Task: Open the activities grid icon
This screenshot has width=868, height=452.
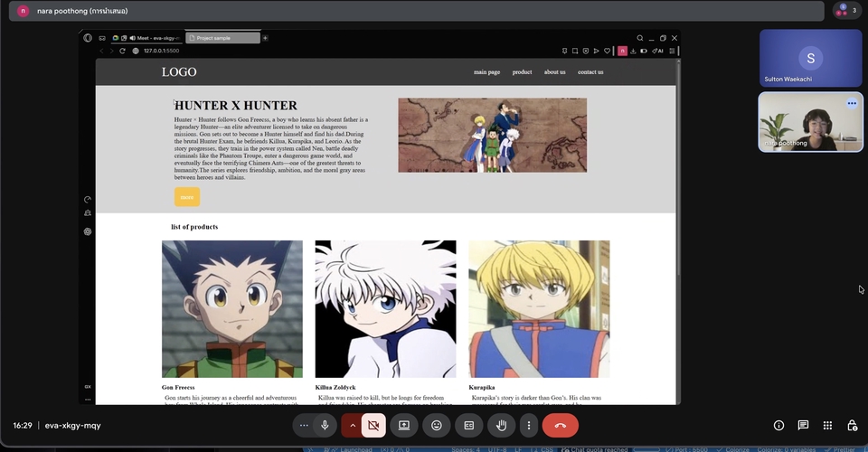Action: click(x=827, y=426)
